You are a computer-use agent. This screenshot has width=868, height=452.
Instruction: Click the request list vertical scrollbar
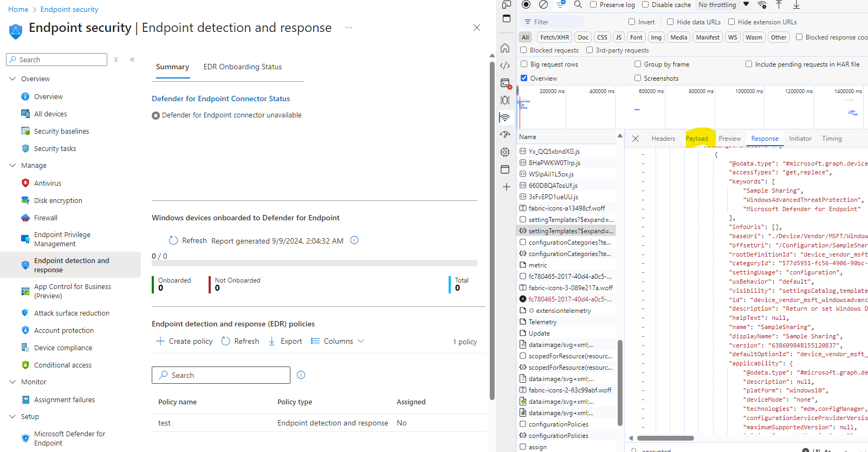point(620,382)
